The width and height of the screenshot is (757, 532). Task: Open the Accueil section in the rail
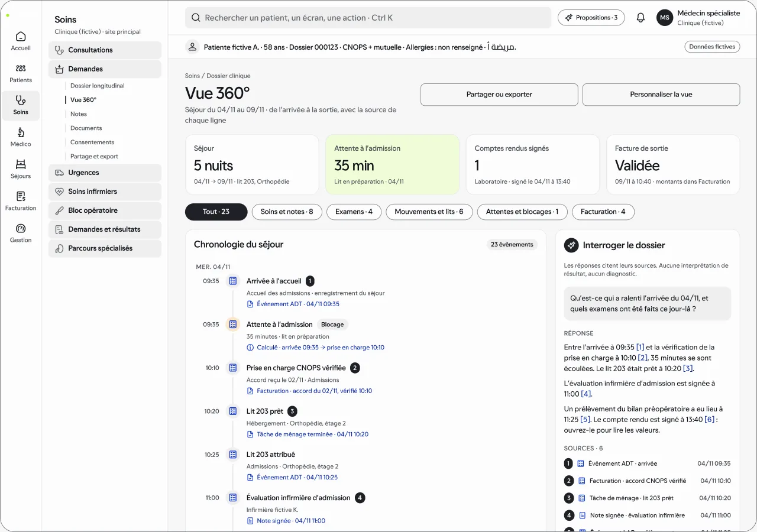pos(21,41)
